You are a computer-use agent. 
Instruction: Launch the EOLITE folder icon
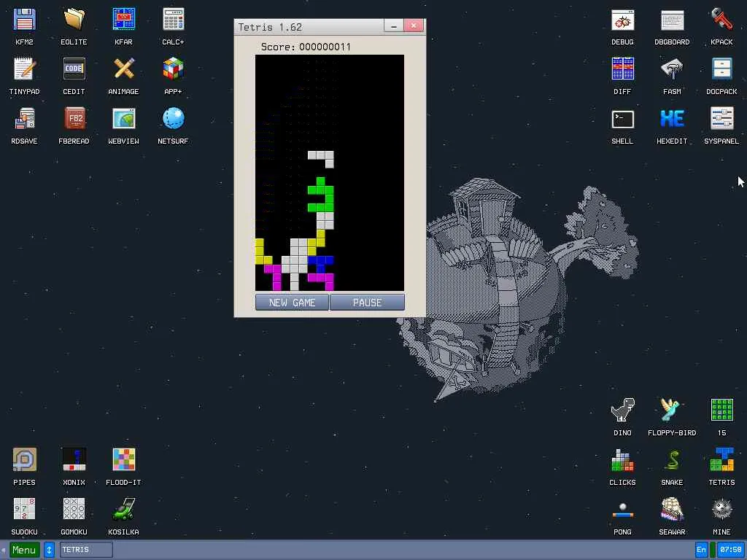tap(74, 20)
